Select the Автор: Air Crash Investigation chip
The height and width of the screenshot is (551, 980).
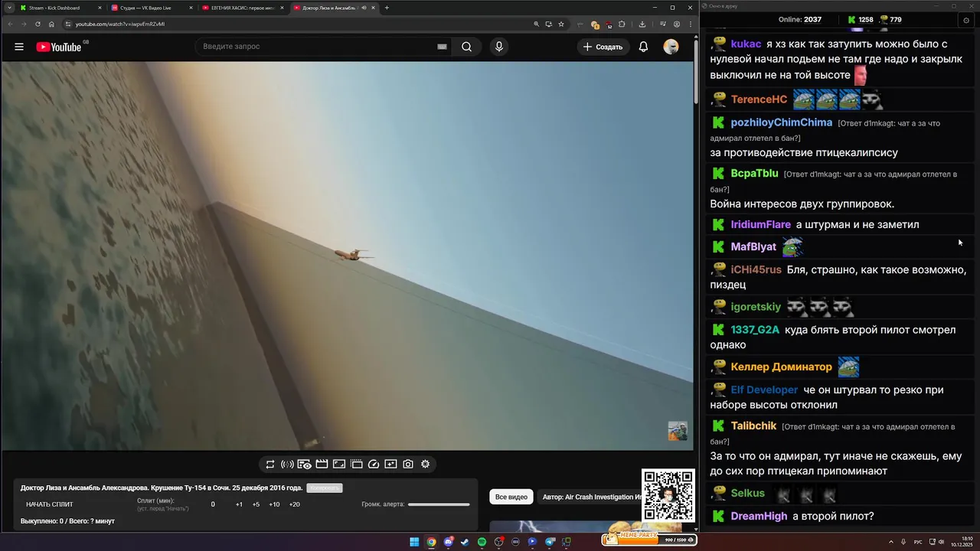point(590,497)
